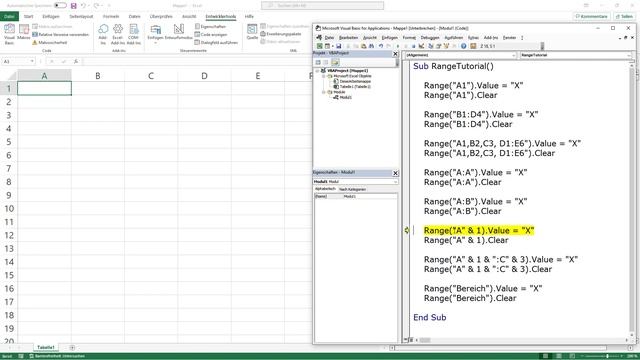Open the Hilfe ribbon tab
The height and width of the screenshot is (360, 640).
[x=249, y=16]
